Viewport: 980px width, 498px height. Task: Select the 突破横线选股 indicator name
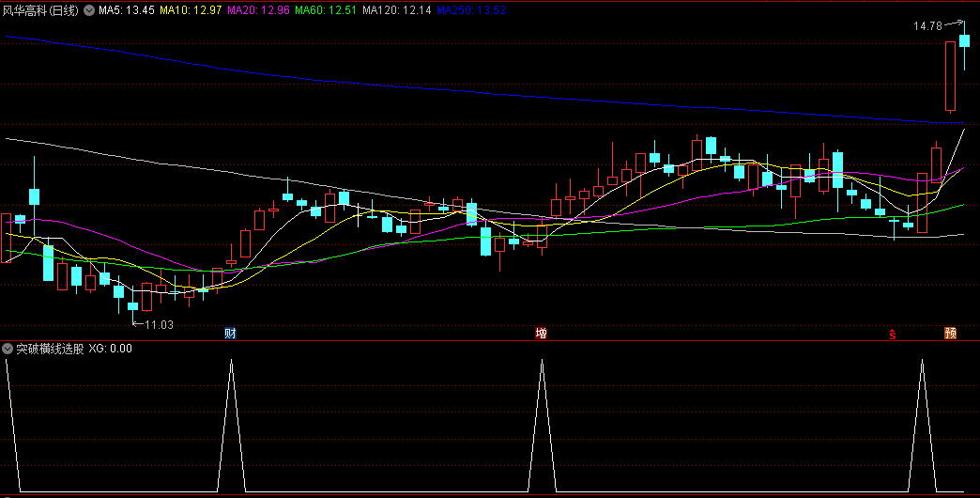click(50, 349)
